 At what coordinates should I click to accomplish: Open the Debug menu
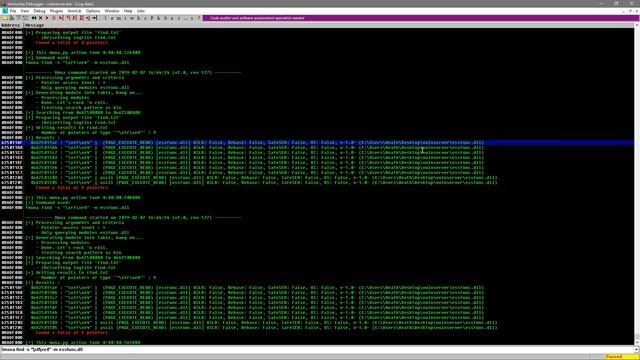(x=39, y=11)
